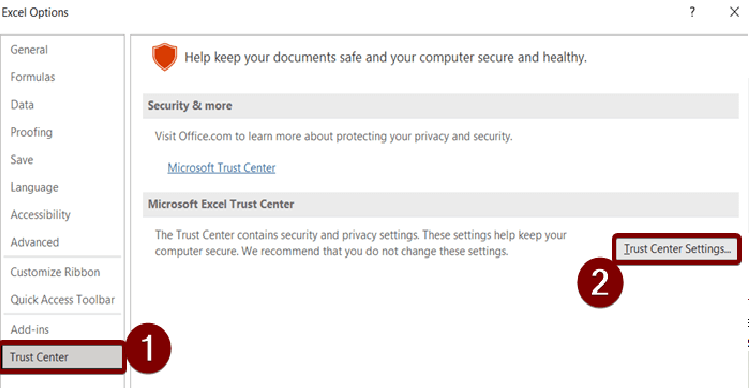749x388 pixels.
Task: Show the Advanced settings page
Action: coord(35,242)
